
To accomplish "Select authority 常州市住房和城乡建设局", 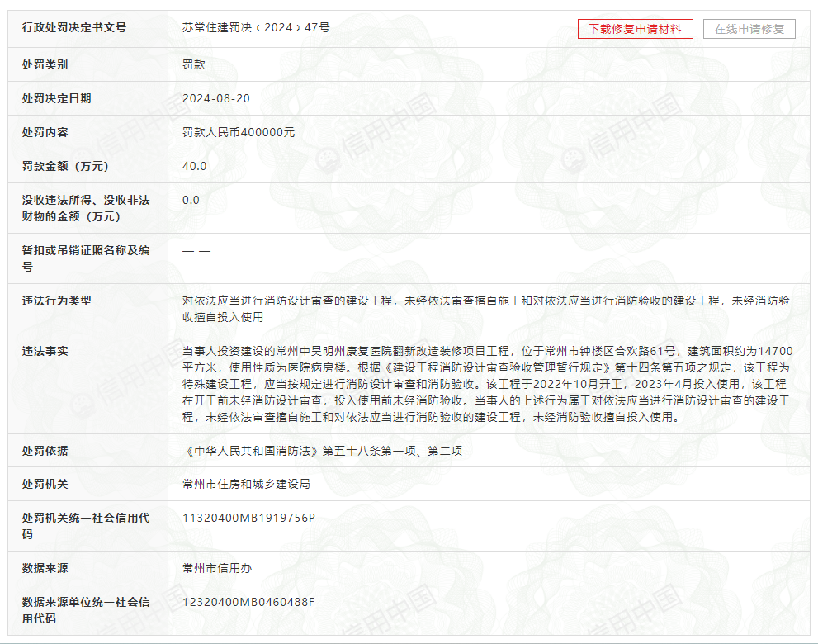I will [246, 485].
